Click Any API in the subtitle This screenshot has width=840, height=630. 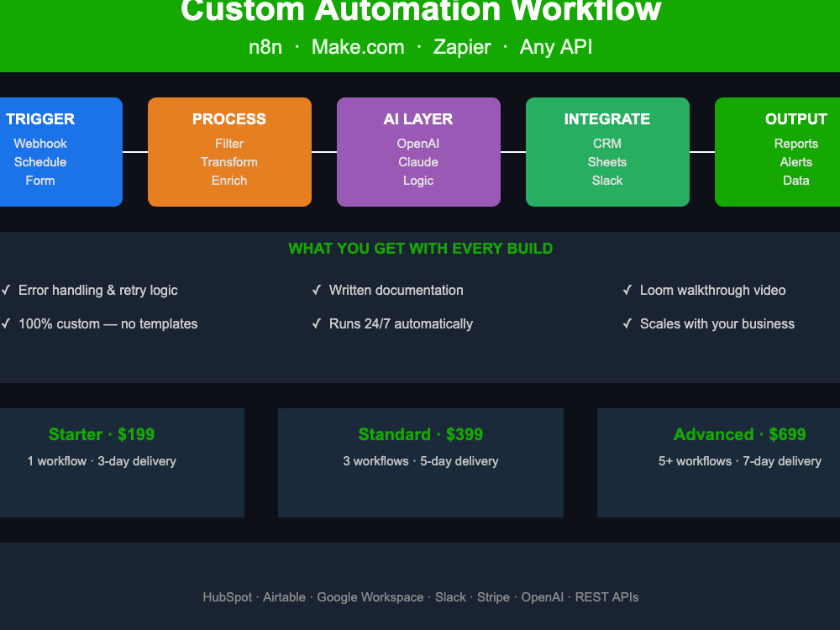[x=556, y=47]
